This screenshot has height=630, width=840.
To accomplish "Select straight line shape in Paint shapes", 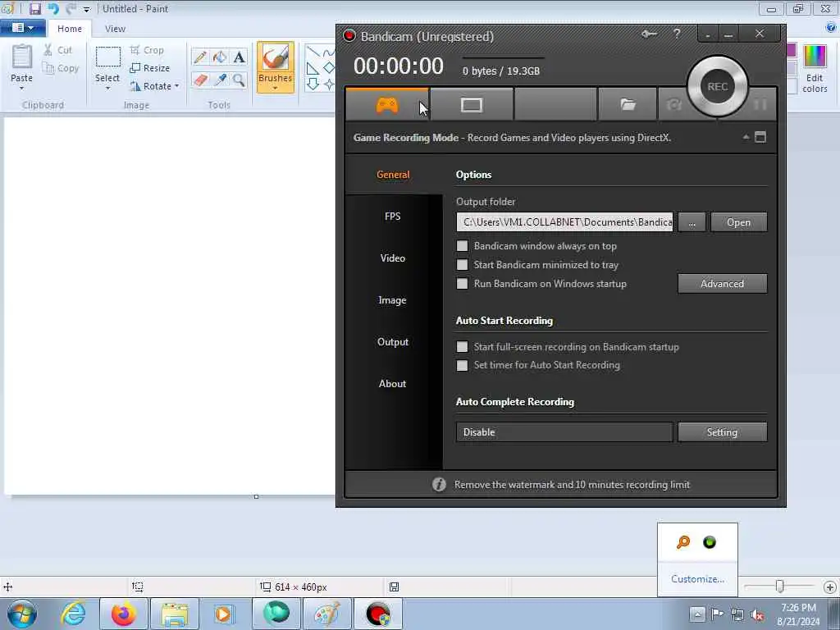I will (313, 52).
